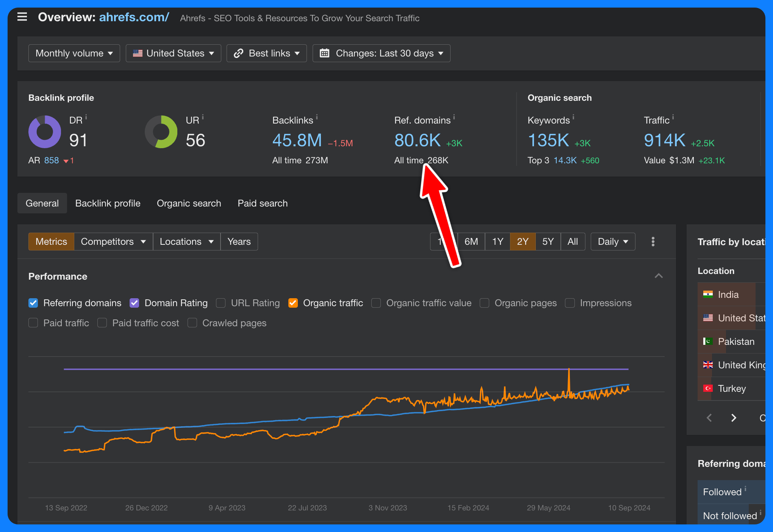Select the Years chart mode
Screen dimensions: 773x532
click(239, 242)
